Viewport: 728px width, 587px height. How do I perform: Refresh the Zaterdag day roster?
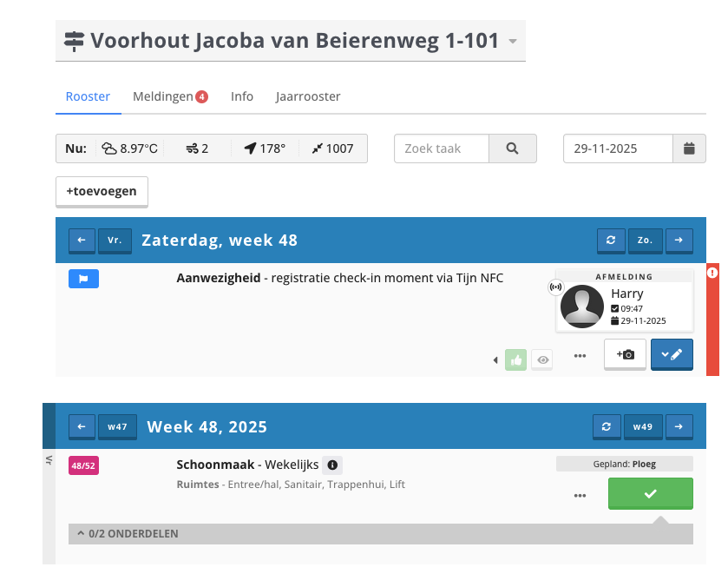611,241
